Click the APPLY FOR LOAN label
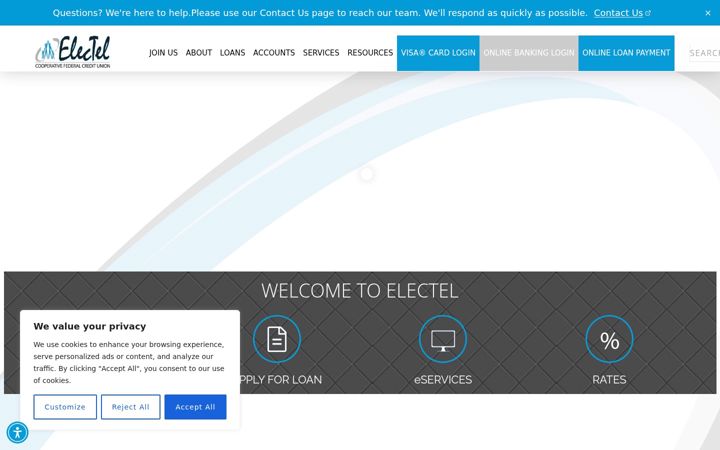Screen dimensions: 720x450 (x=281, y=380)
